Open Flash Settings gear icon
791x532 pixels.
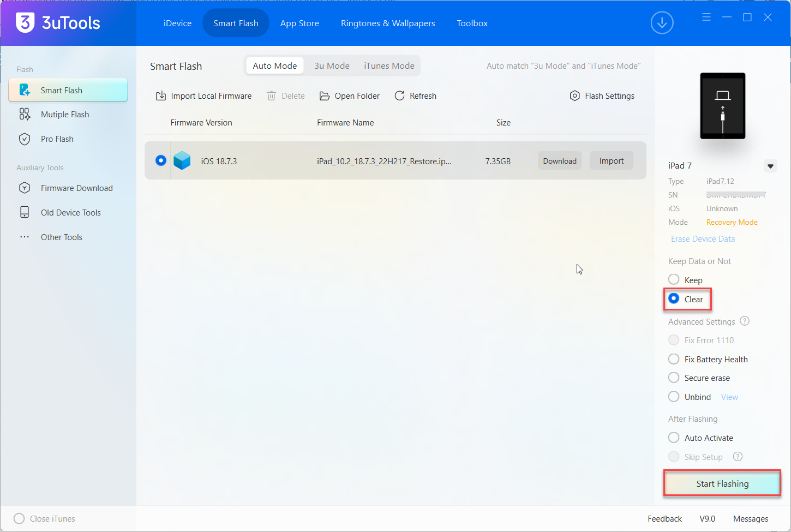pos(574,96)
